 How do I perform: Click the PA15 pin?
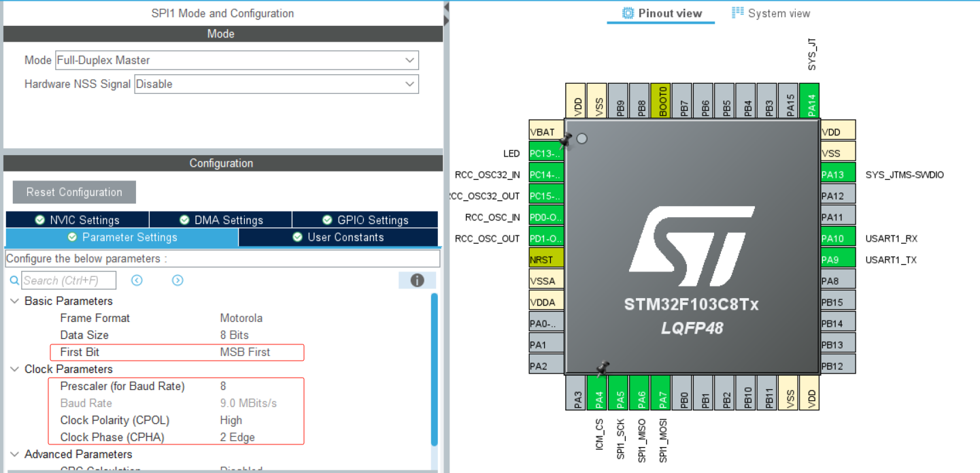pyautogui.click(x=789, y=101)
